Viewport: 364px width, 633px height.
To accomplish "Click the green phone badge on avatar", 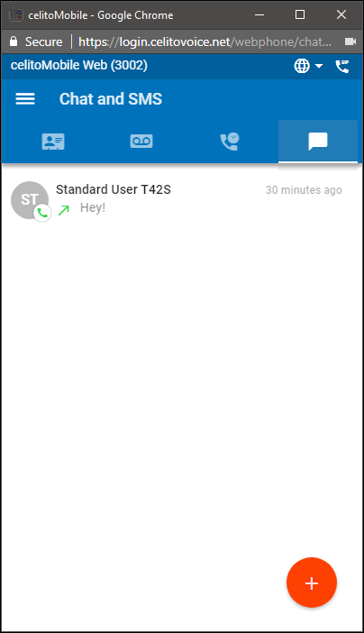I will (x=42, y=212).
